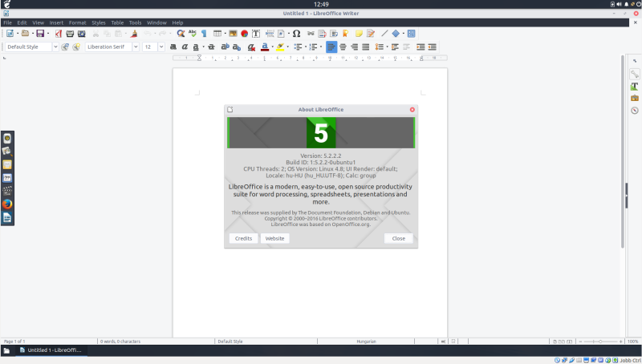
Task: Open the Format menu
Action: click(x=77, y=22)
